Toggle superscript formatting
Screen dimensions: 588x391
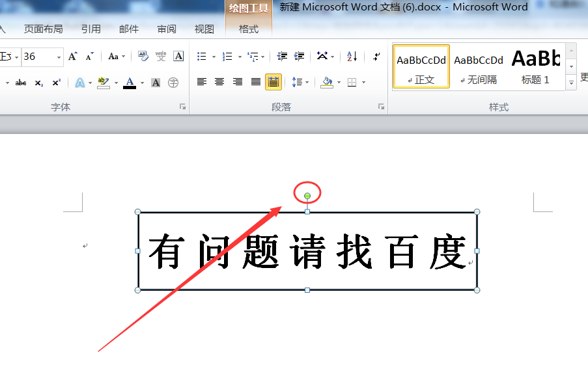point(56,83)
